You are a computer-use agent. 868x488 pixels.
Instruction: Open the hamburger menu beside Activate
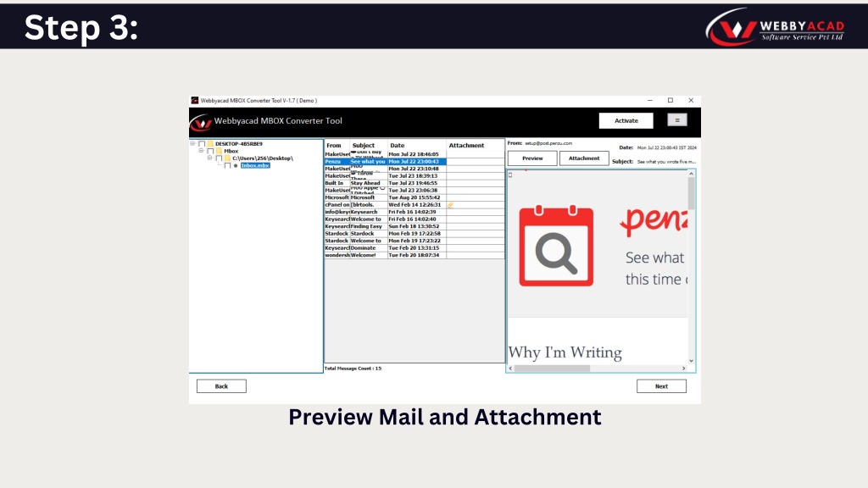coord(677,120)
